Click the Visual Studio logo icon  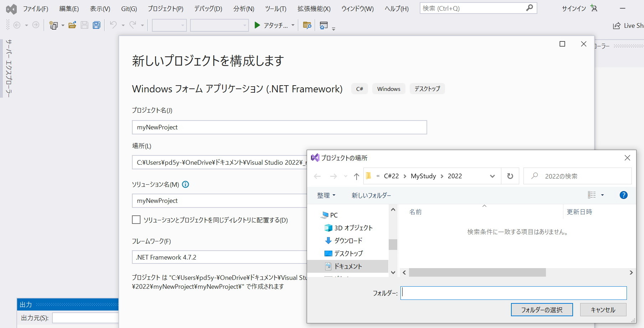point(11,9)
